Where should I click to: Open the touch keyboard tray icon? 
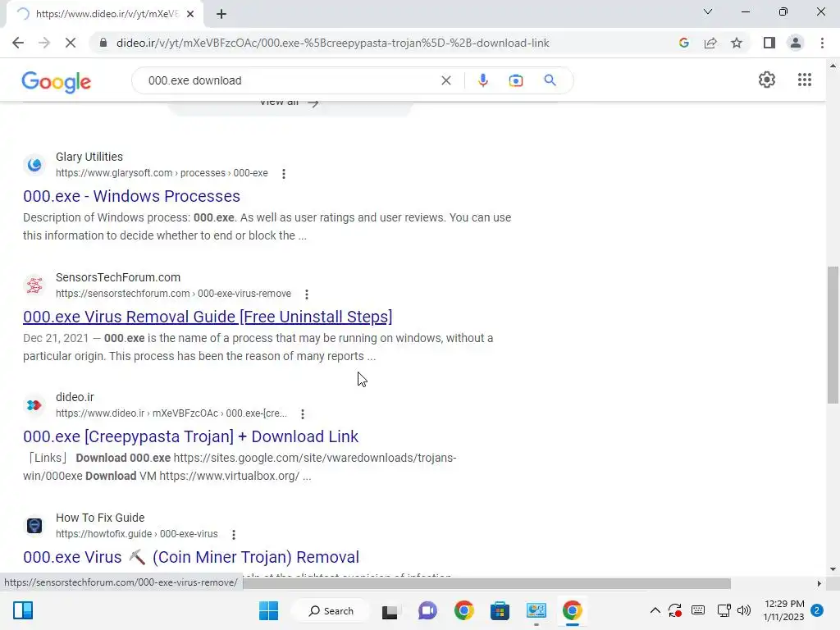click(698, 610)
